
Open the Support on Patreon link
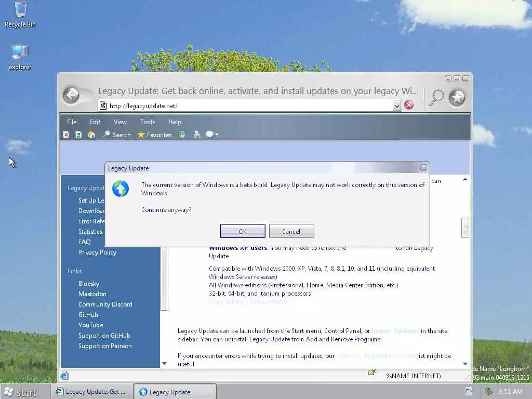(105, 347)
